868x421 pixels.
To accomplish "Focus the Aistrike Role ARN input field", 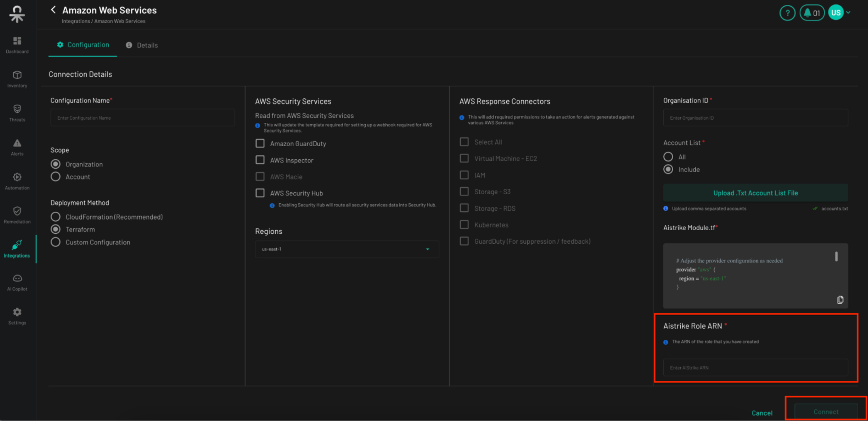I will pyautogui.click(x=755, y=368).
